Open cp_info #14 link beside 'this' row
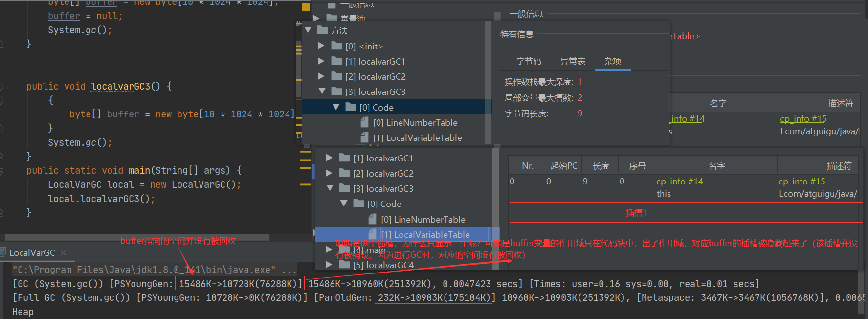This screenshot has width=868, height=319. point(679,182)
